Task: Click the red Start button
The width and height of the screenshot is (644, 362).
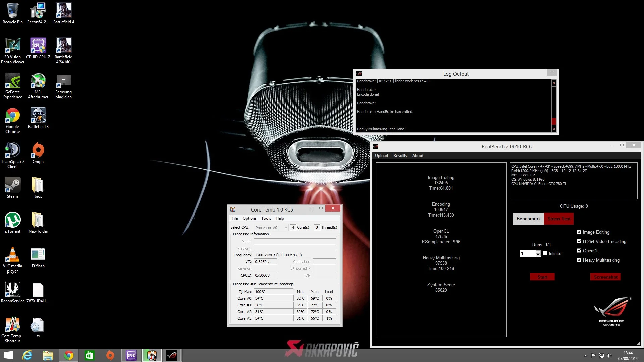Action: (542, 277)
